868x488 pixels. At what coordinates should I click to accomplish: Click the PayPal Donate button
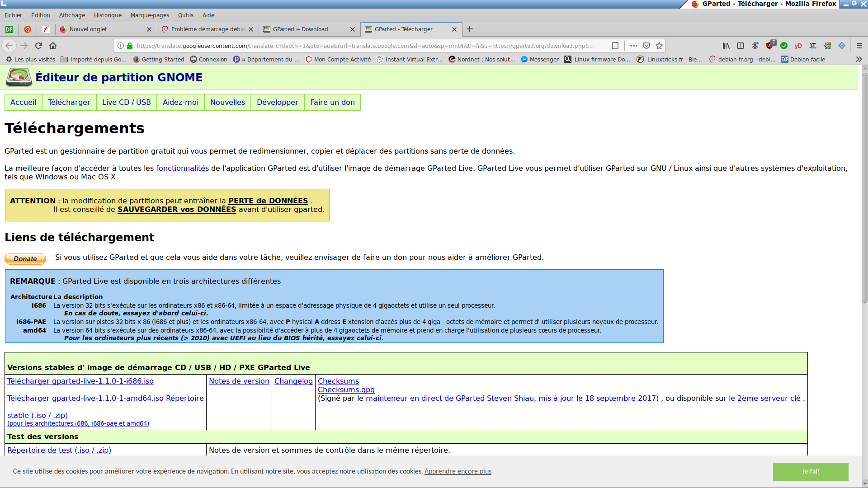25,258
